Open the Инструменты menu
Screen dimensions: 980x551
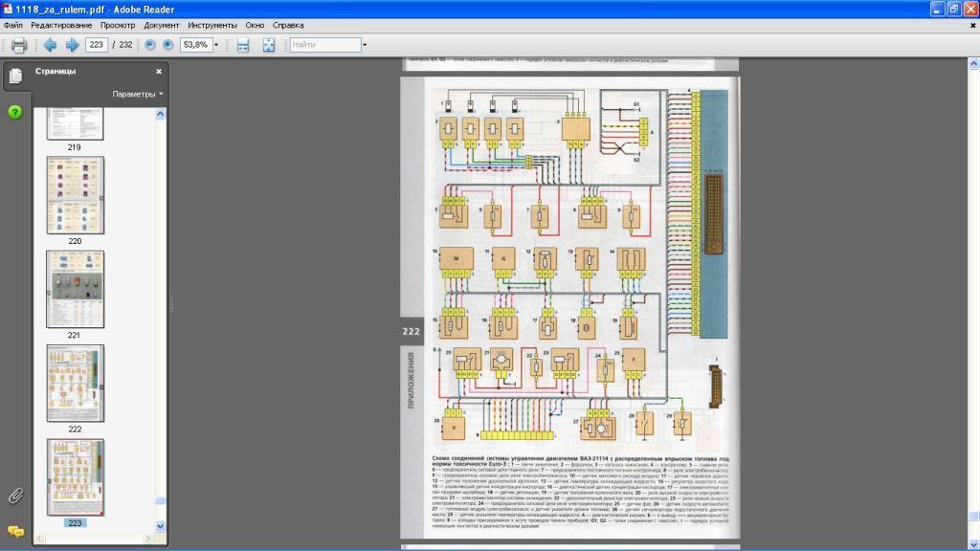(212, 26)
